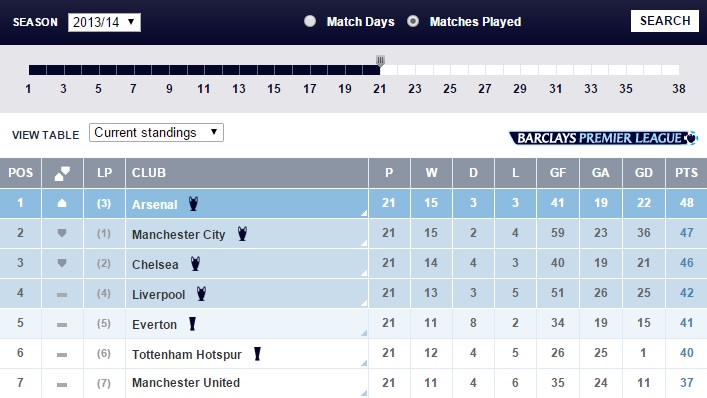Open the Season 2013/14 dropdown
Screen dimensions: 707x398
point(104,22)
